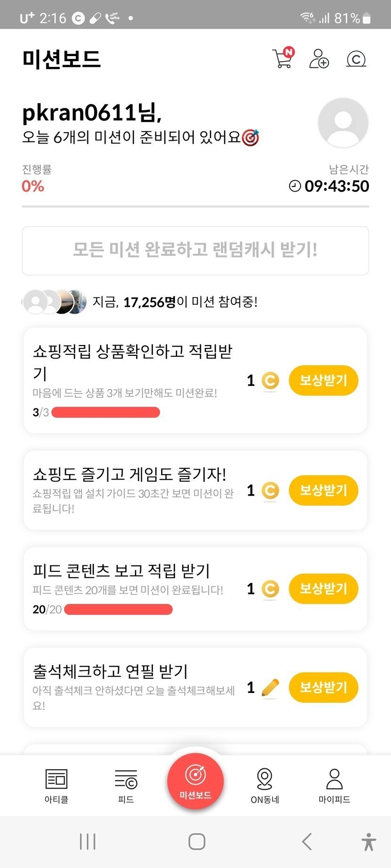Viewport: 391px width, 868px height.
Task: Tap the 3/3 shopping mission progress bar
Action: click(x=106, y=413)
